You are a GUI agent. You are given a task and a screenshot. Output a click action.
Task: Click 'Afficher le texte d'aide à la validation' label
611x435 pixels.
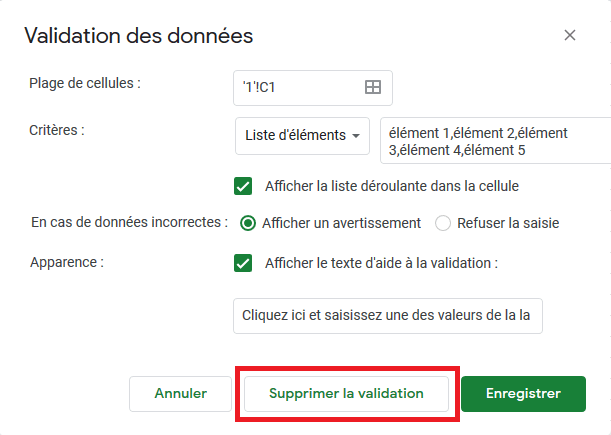coord(381,263)
